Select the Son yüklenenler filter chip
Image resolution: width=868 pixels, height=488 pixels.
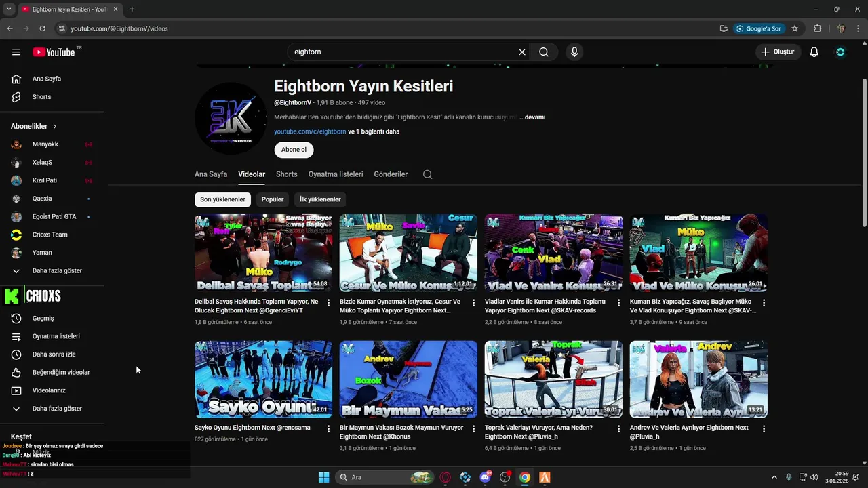(x=222, y=199)
